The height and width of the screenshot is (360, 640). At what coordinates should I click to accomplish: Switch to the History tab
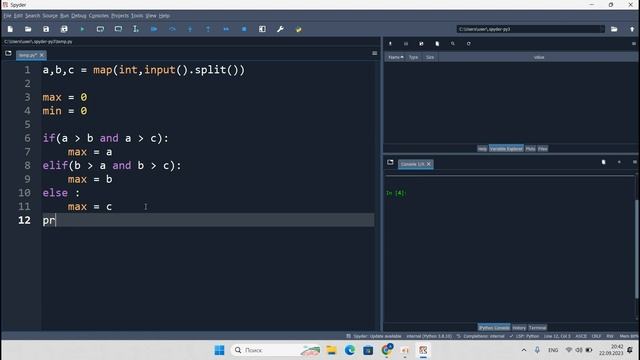519,328
